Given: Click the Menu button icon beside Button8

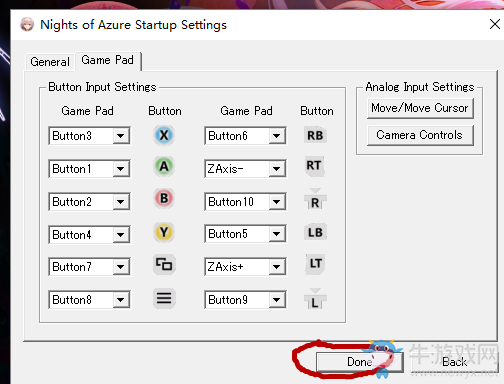Looking at the screenshot, I should 164,298.
